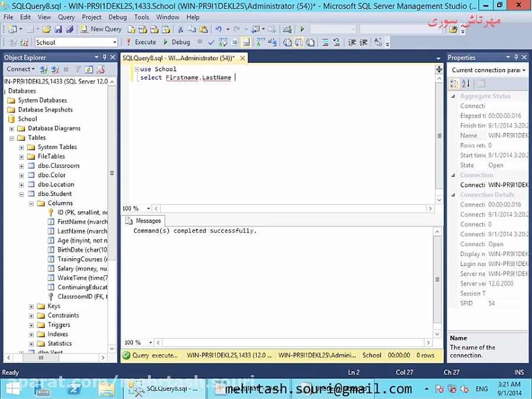The height and width of the screenshot is (399, 532).
Task: Open the Tools menu
Action: 141,17
